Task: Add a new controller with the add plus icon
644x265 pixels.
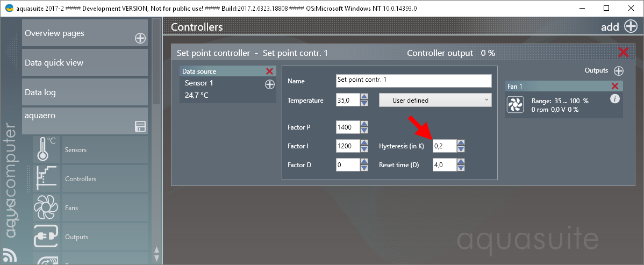Action: pos(631,27)
